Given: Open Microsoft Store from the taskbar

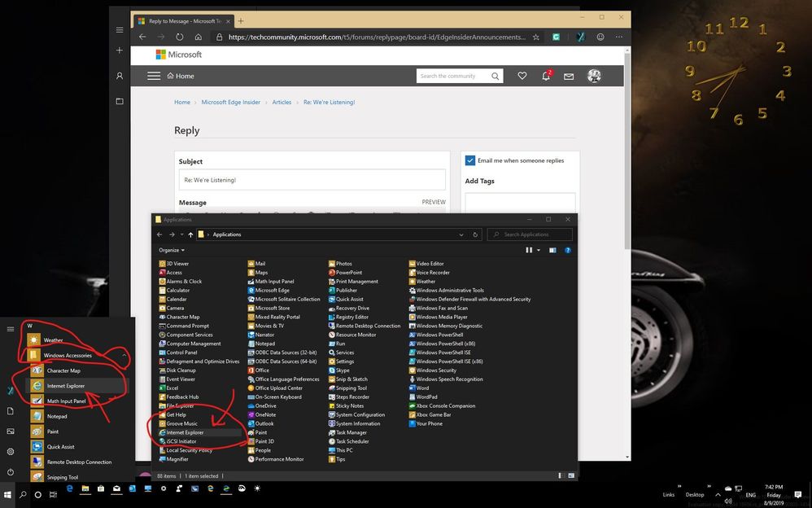Looking at the screenshot, I should click(x=101, y=488).
